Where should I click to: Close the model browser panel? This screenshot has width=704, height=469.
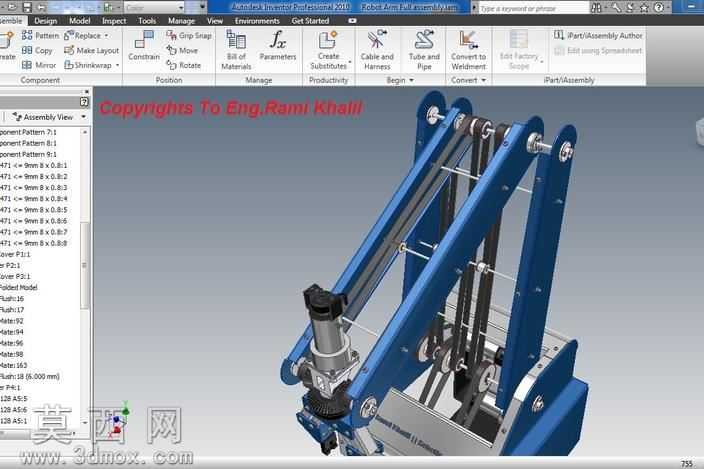(87, 92)
